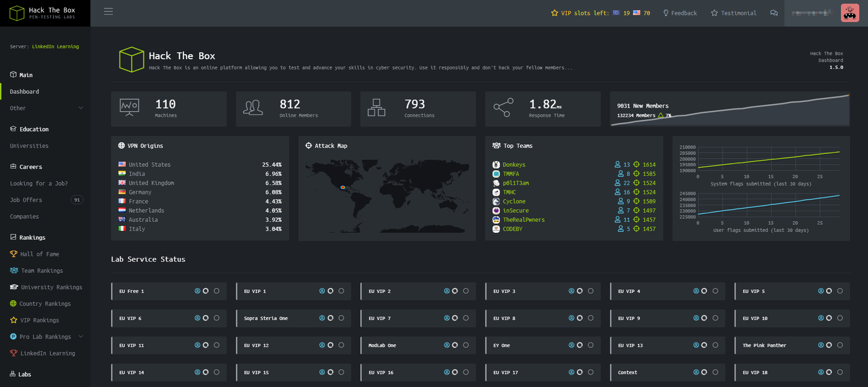Click the Attack Map world map
This screenshot has height=387, width=868.
pyautogui.click(x=387, y=195)
